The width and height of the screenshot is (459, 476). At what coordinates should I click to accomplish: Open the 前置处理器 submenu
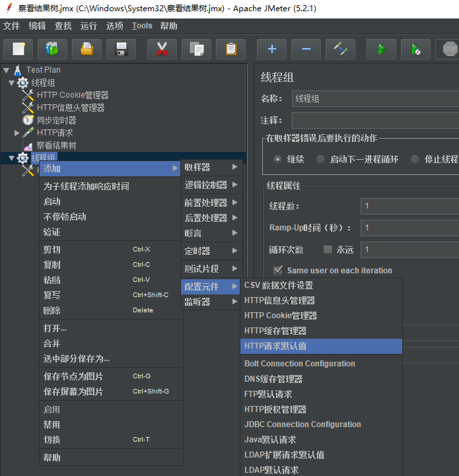[x=211, y=203]
